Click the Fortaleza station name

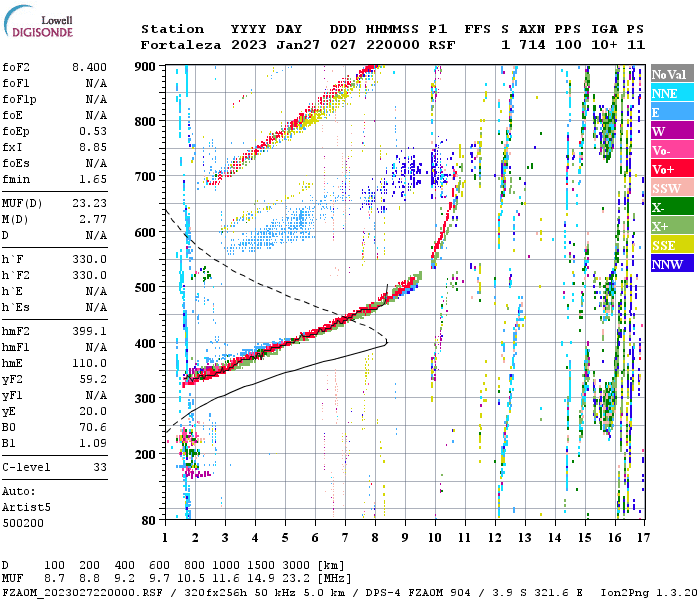(x=181, y=45)
